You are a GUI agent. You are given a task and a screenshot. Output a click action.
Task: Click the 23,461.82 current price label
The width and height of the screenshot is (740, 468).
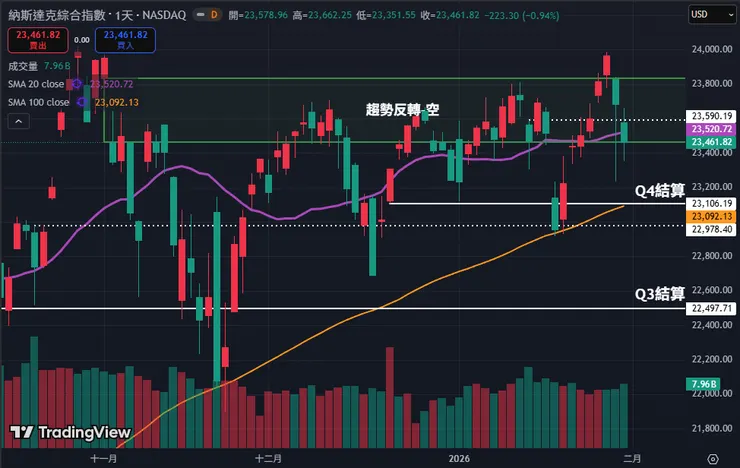(712, 143)
